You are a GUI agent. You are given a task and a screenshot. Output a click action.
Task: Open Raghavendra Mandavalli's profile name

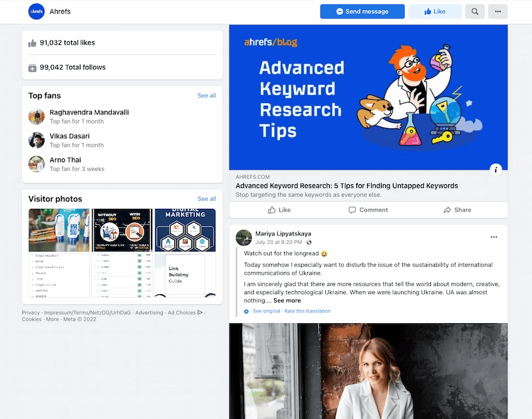click(x=89, y=112)
